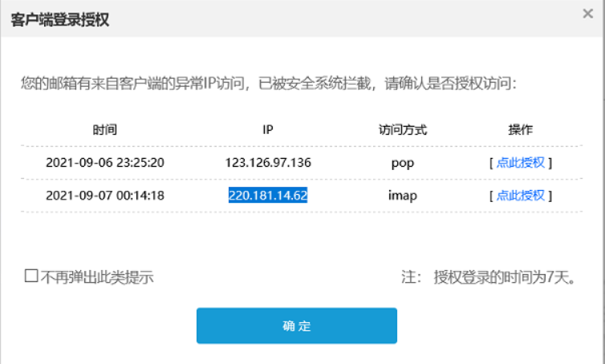Select the timestamp 2021-09-07 00:14:18
Viewport: 605px width, 364px height.
click(x=105, y=196)
